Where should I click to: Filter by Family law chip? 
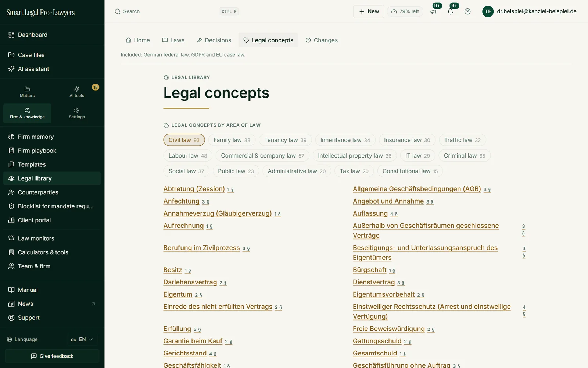click(x=232, y=140)
